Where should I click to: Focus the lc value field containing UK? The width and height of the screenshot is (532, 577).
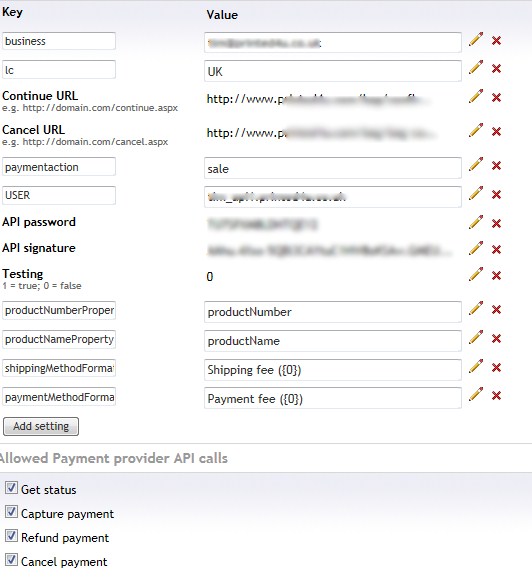[333, 71]
